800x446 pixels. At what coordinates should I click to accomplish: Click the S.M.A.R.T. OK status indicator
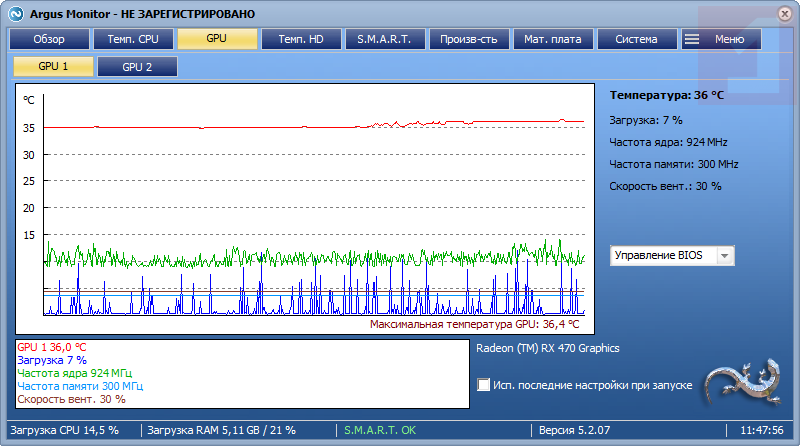coord(380,430)
